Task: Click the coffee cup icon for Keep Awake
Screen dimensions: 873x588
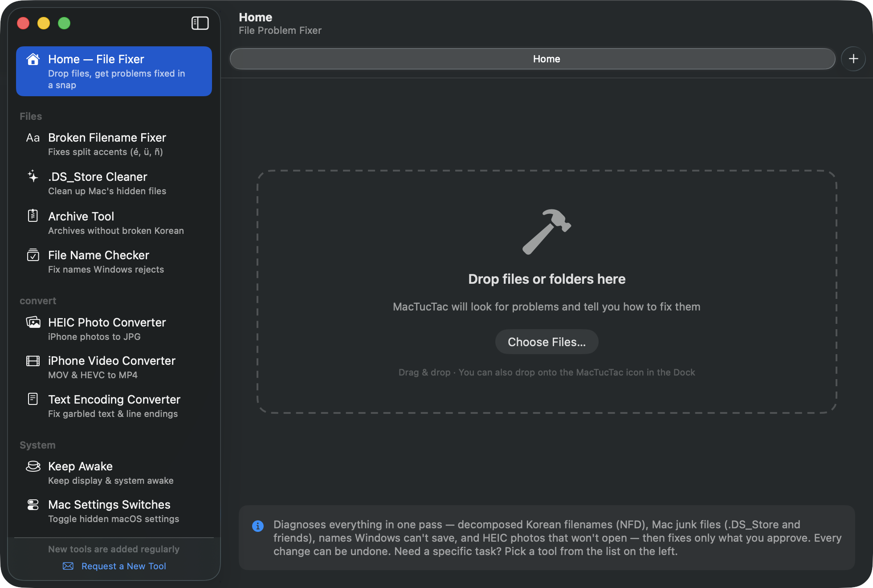Action: (33, 466)
